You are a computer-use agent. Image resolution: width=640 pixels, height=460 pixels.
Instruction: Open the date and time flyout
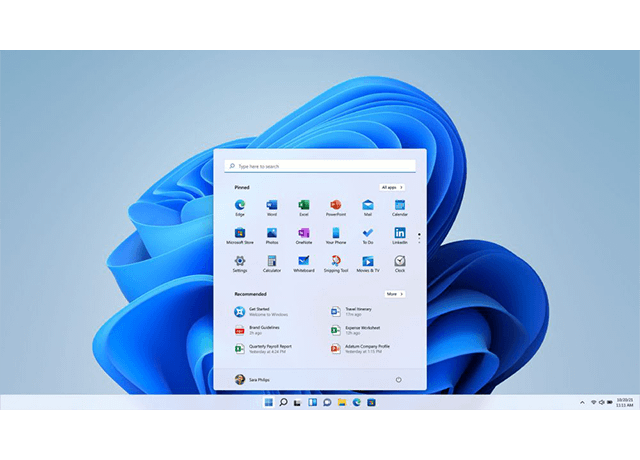pyautogui.click(x=624, y=402)
